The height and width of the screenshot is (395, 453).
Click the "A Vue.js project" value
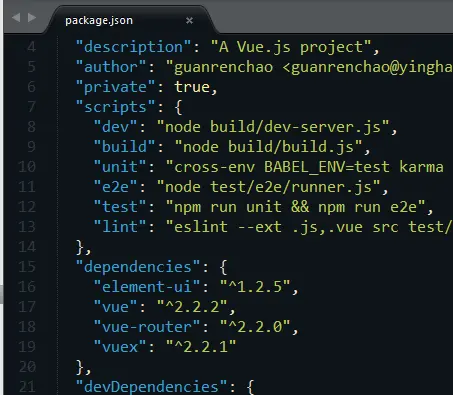(291, 47)
